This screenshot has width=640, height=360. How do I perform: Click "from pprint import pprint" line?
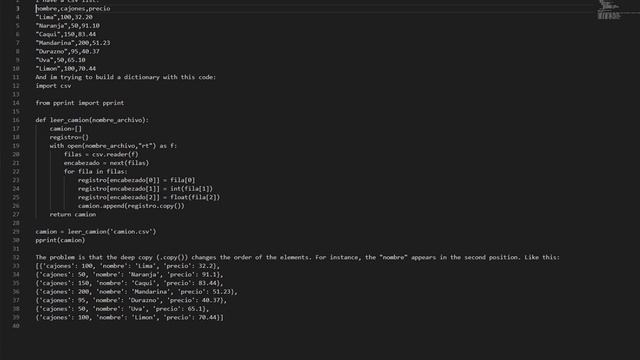pos(80,102)
